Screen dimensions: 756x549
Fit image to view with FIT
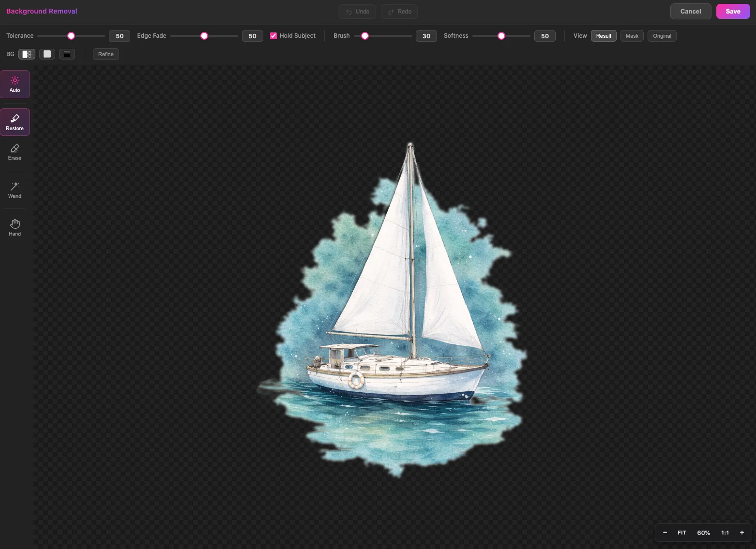click(x=682, y=533)
